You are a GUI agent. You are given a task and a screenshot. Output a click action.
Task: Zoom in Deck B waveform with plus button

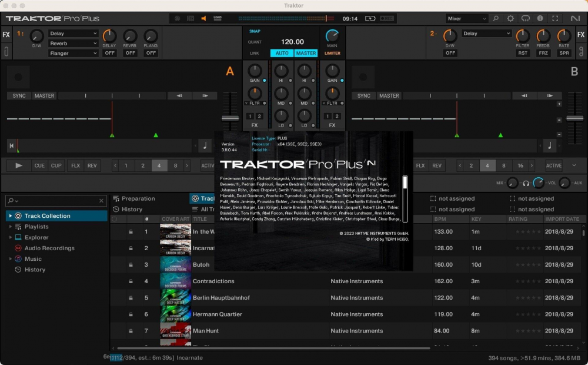point(559,104)
